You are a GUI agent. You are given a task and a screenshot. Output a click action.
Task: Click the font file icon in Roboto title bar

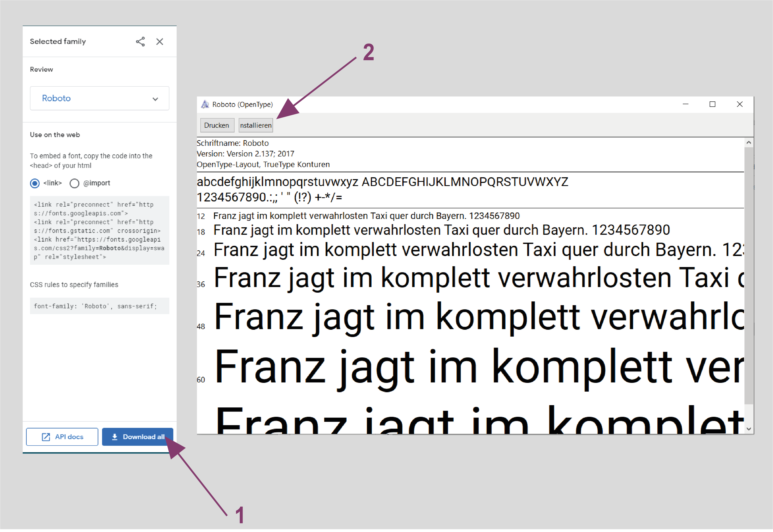[205, 105]
